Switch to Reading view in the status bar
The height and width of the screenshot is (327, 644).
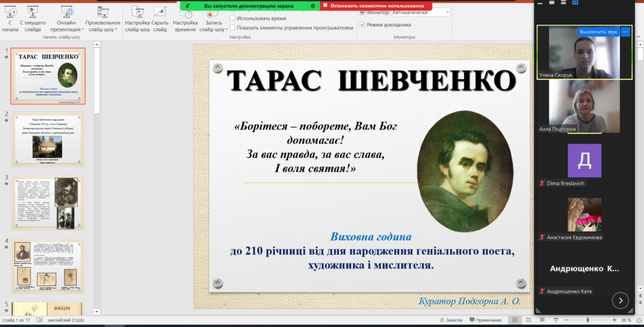542,320
